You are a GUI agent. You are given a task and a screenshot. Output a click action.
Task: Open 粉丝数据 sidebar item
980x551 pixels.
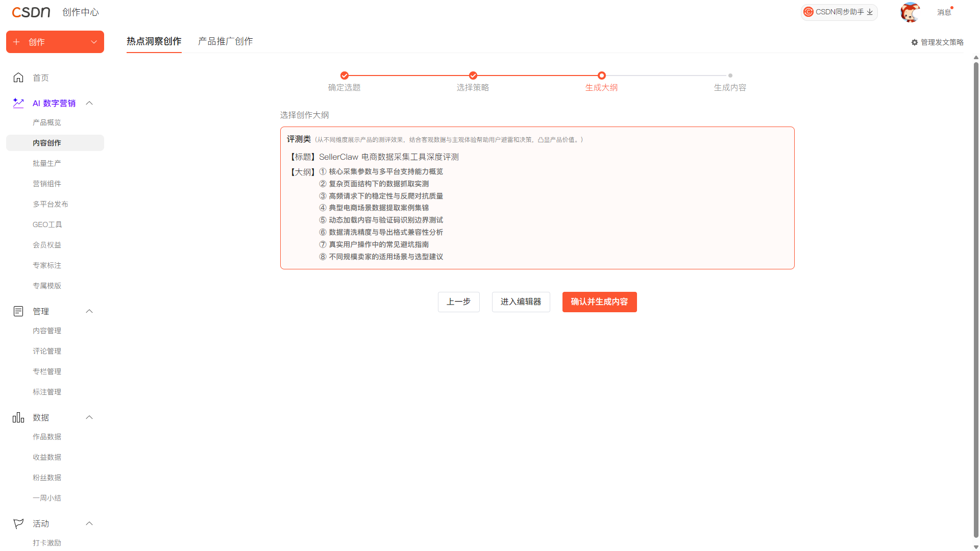(x=47, y=478)
